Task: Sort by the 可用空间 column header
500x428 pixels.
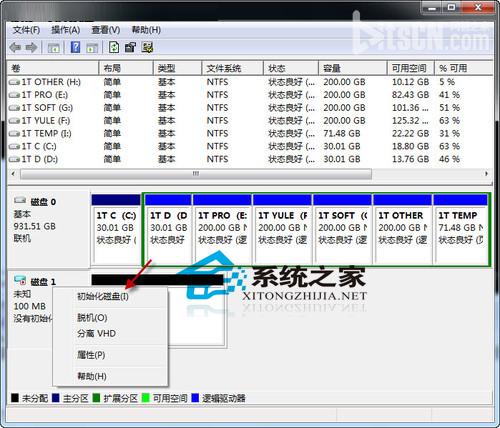Action: pos(411,68)
